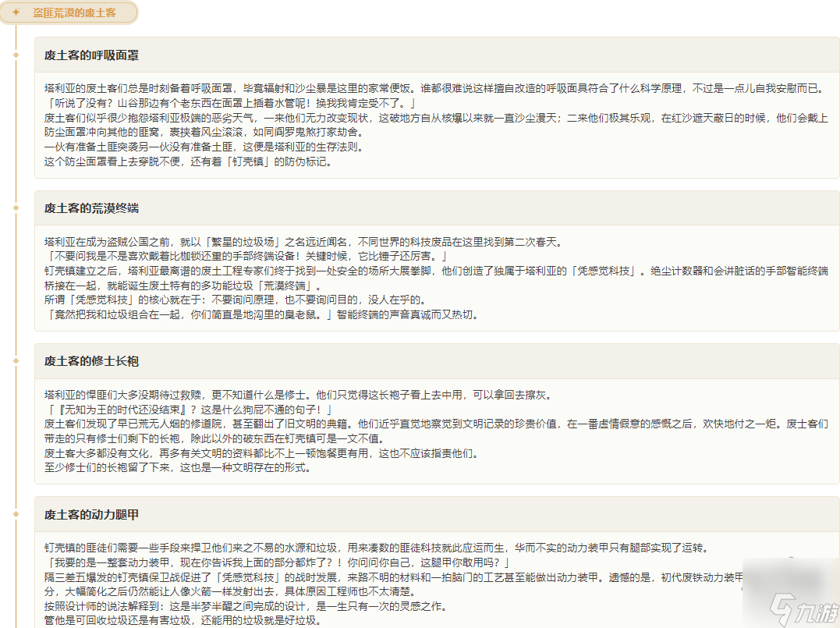840x628 pixels.
Task: Click the quote 「我要的是一整套动力装甲
Action: [278, 562]
